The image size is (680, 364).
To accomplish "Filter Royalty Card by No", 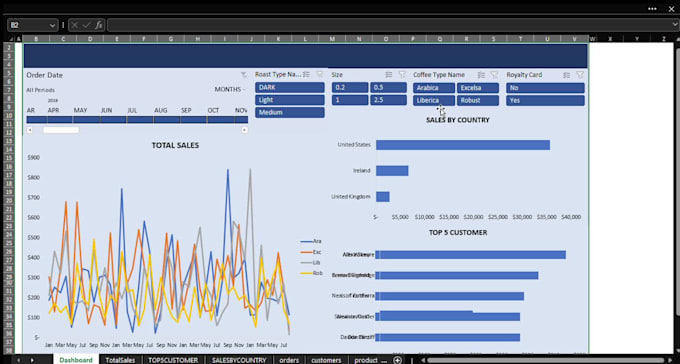I will pyautogui.click(x=545, y=88).
